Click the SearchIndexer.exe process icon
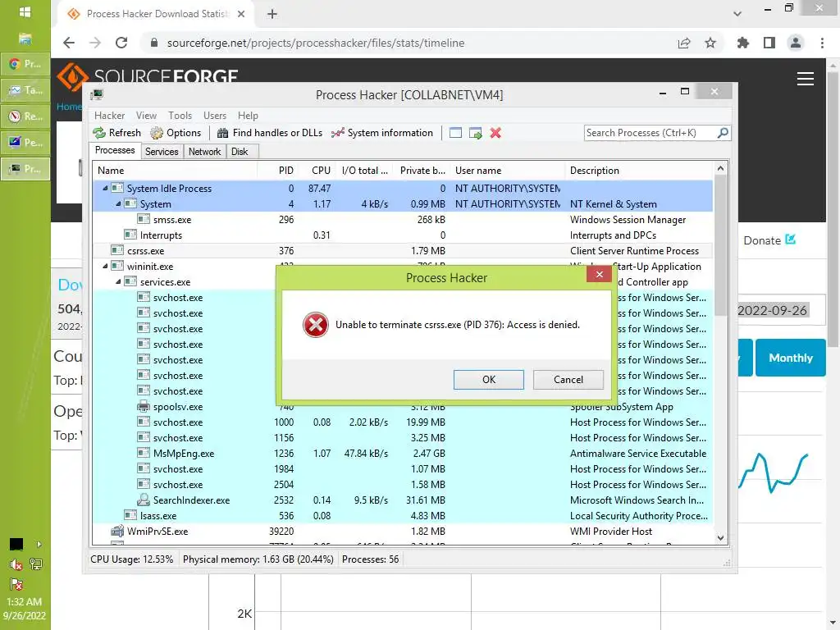840x630 pixels. 143,500
